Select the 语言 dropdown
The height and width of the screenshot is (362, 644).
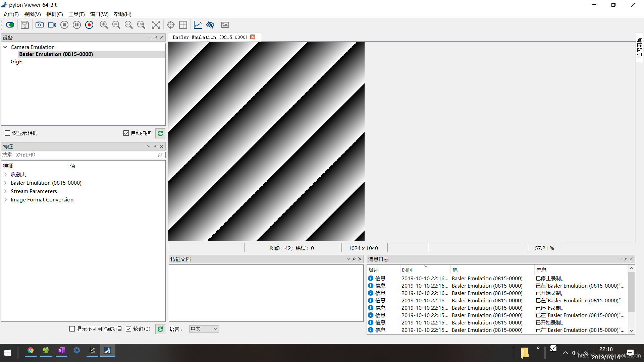click(x=203, y=328)
